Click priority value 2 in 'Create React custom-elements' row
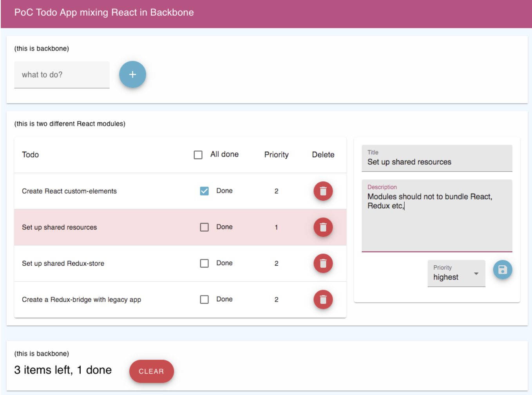 tap(276, 191)
